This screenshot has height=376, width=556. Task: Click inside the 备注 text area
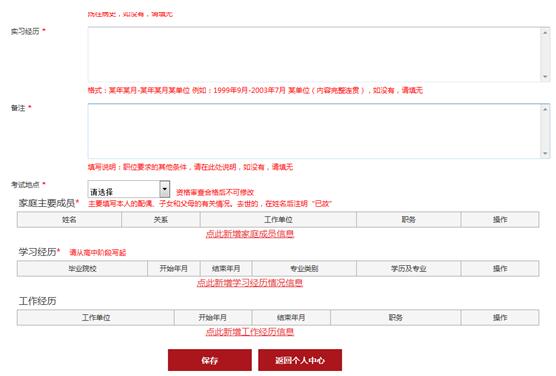coord(314,131)
